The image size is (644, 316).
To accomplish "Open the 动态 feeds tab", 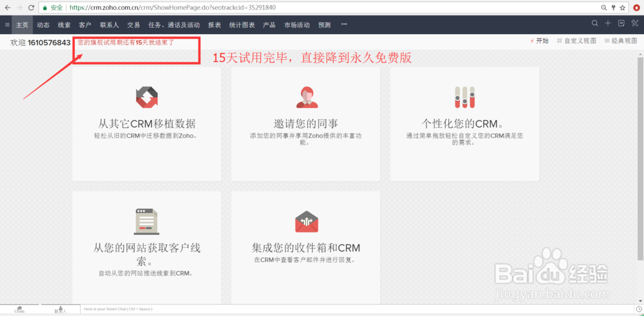I will [43, 24].
